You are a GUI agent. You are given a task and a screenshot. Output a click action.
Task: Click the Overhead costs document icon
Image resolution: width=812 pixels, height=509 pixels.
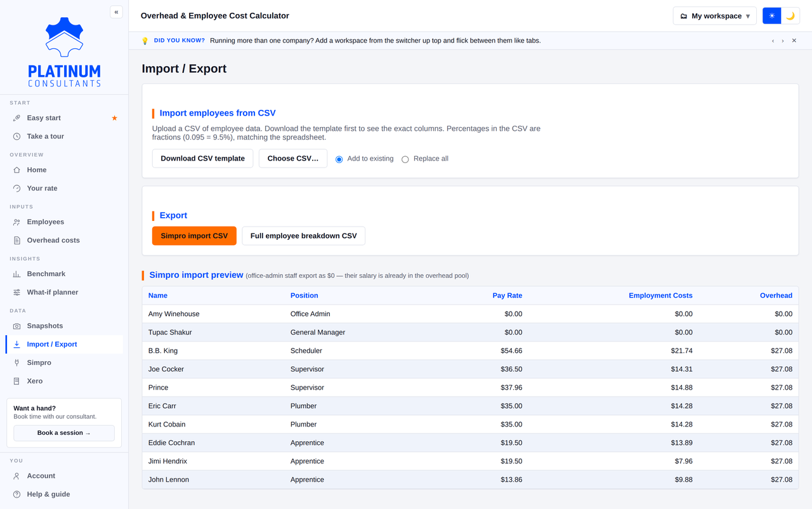[16, 241]
